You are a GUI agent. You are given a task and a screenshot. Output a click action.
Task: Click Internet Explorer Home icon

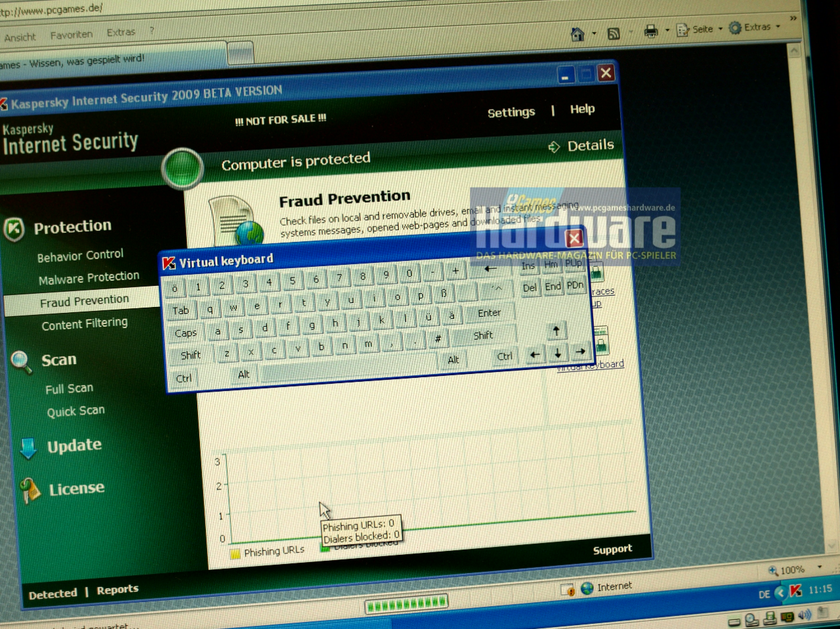[577, 34]
